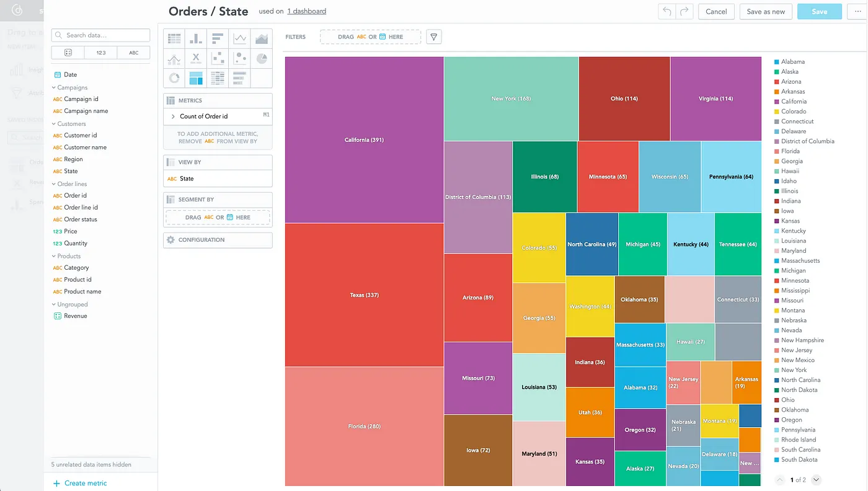868x491 pixels.
Task: Open the more options ellipsis menu
Action: 857,12
